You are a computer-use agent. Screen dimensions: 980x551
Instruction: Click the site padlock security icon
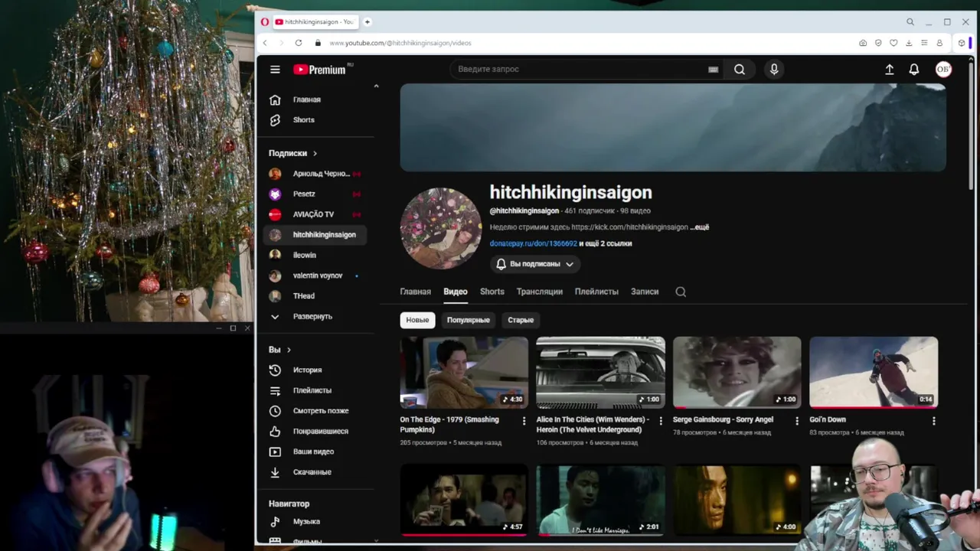point(318,43)
